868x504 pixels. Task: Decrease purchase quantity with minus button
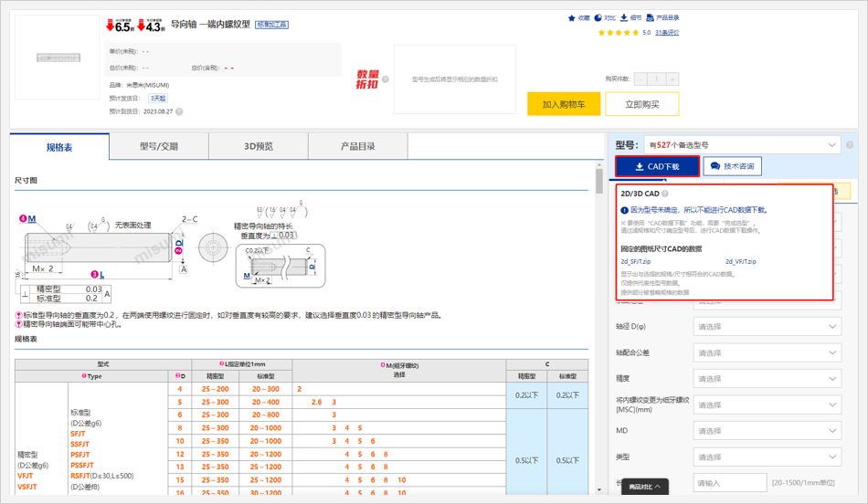point(640,79)
